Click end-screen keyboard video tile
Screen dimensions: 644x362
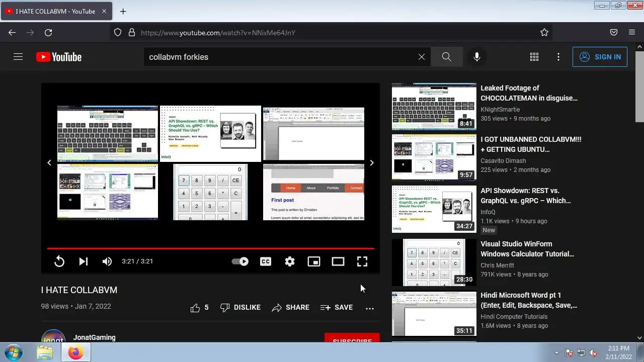[x=108, y=134]
